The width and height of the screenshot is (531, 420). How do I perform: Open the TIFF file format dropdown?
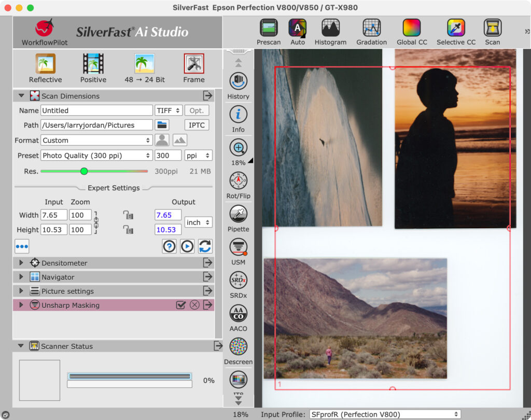click(169, 110)
